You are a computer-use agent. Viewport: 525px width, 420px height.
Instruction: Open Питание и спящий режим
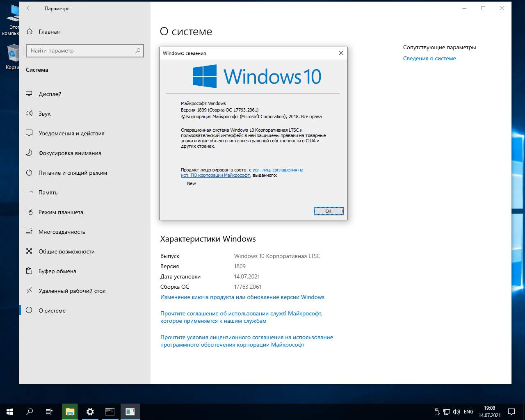tap(73, 173)
